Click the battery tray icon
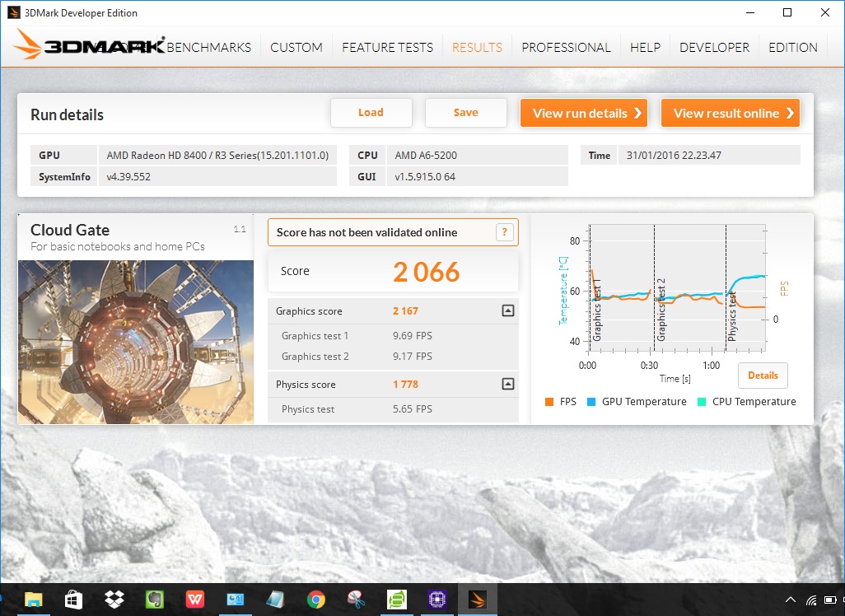The width and height of the screenshot is (845, 616). (x=830, y=600)
